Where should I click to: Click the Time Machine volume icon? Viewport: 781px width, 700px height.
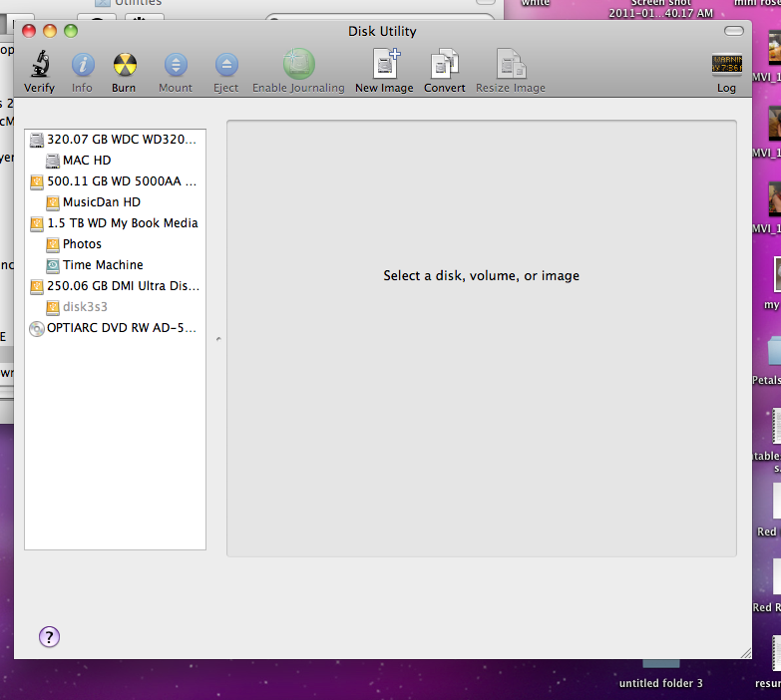pyautogui.click(x=53, y=265)
